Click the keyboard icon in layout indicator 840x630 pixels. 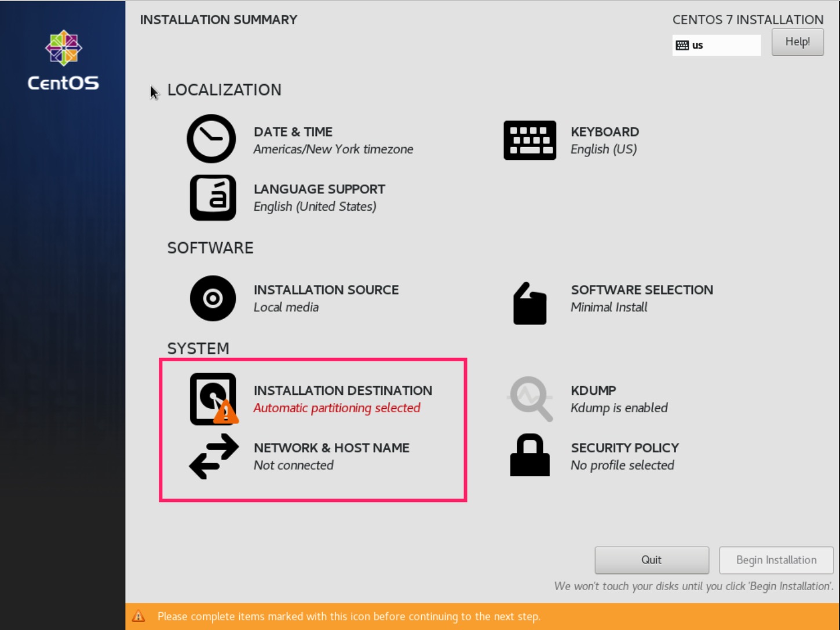coord(682,45)
